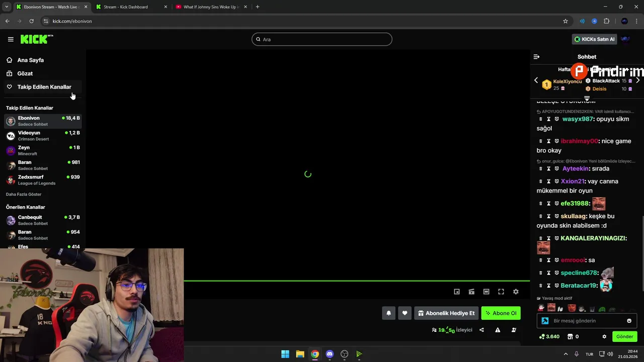Show previous leaderboard page arrow

(536, 80)
